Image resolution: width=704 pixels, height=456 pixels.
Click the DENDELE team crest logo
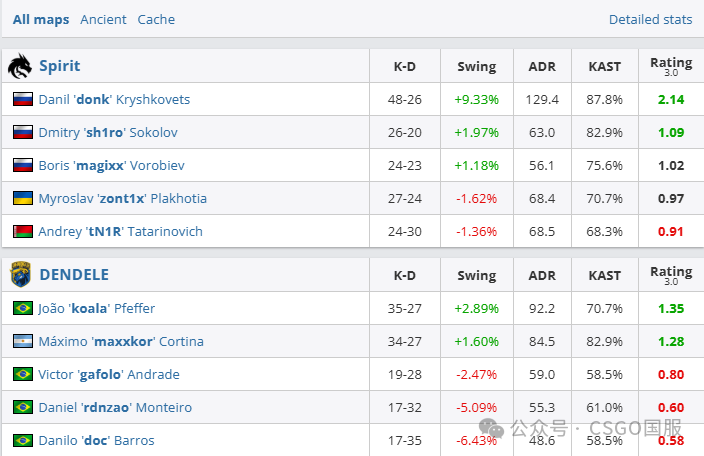(20, 274)
